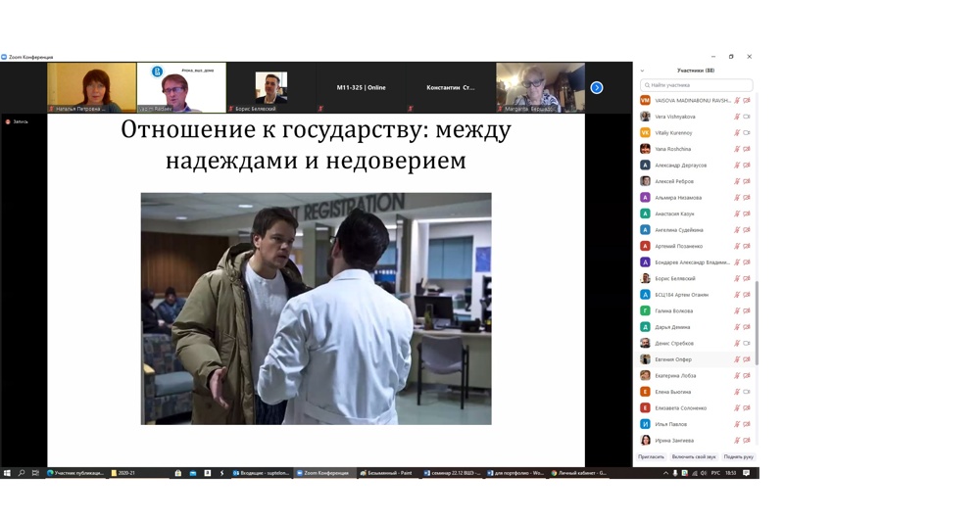Viewport: 980px width, 522px height.
Task: Open the notification center icon
Action: coord(746,473)
